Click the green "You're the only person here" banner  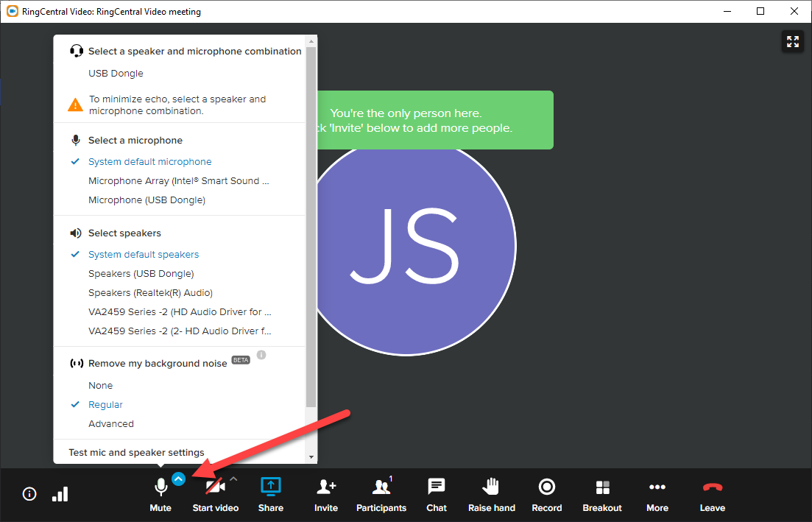click(435, 120)
